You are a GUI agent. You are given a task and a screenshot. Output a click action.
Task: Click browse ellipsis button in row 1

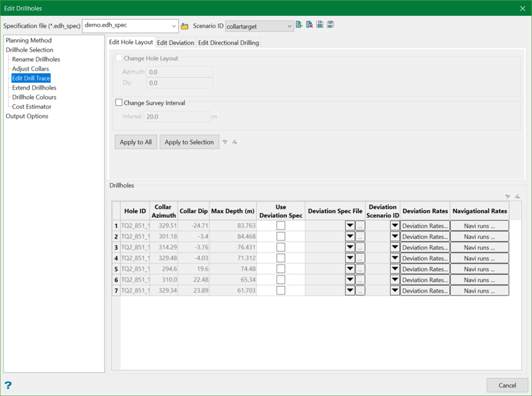click(361, 226)
